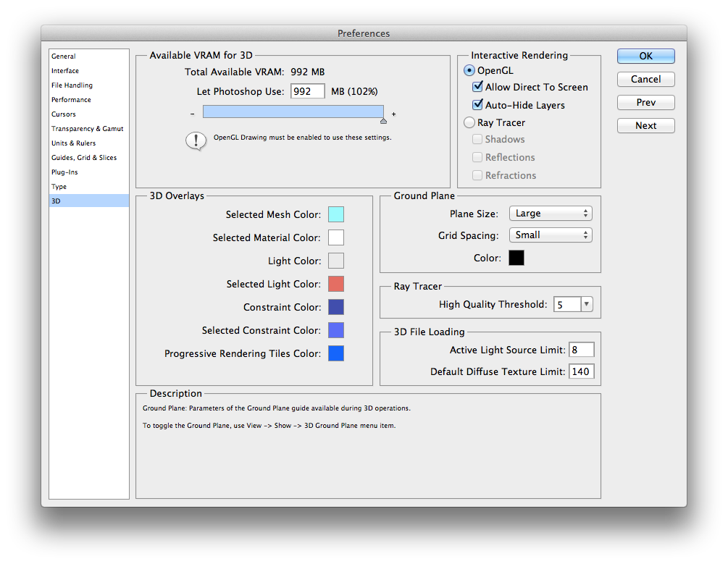728x564 pixels.
Task: Open Progressive Rendering Tiles Color swatch
Action: click(336, 354)
